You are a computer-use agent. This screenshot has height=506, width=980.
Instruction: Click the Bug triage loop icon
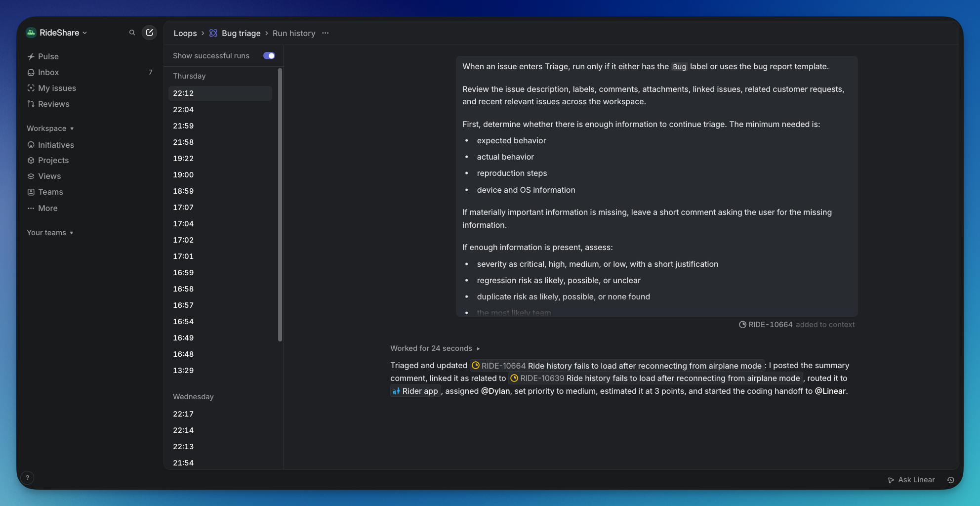[x=213, y=33]
